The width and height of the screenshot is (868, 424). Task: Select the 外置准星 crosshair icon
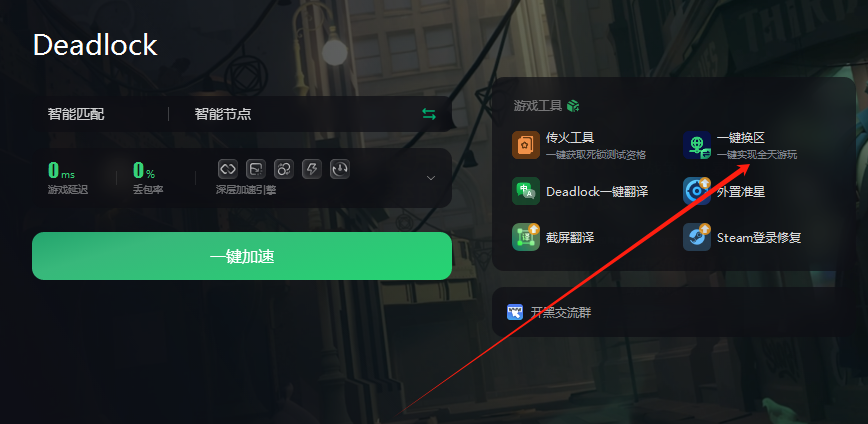coord(697,191)
